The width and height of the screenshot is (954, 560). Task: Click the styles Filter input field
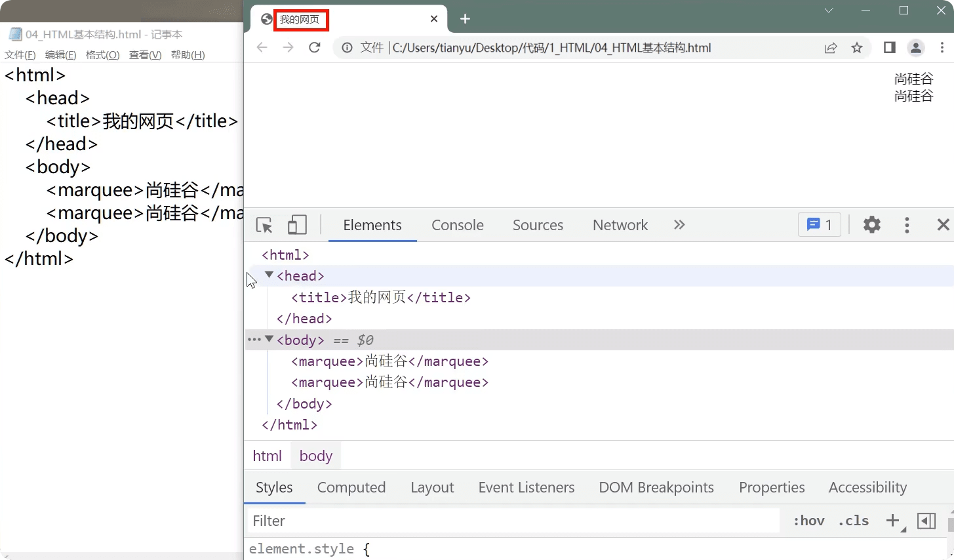point(511,521)
